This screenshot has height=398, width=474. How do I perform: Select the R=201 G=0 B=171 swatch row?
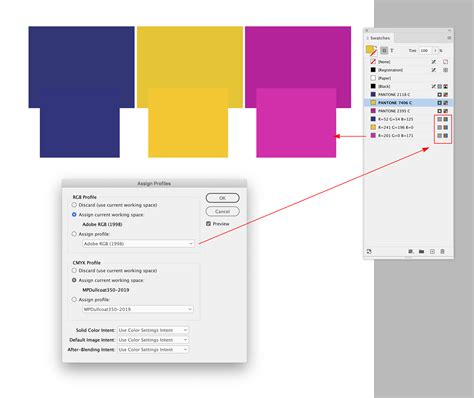[409, 135]
